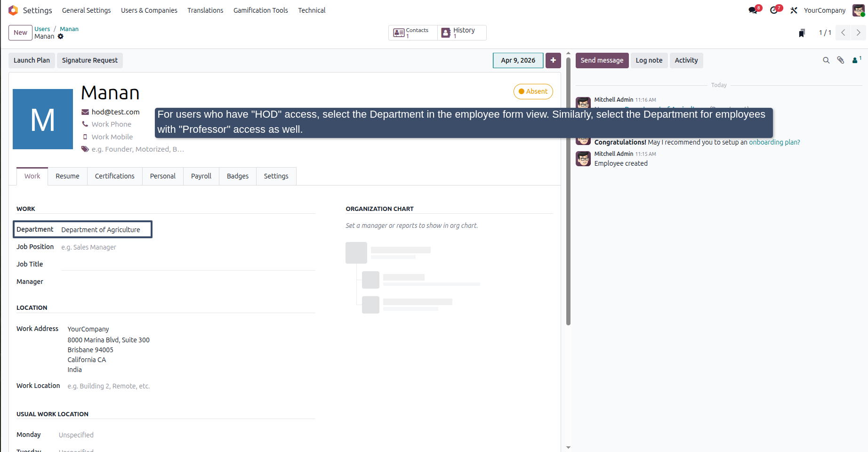Follow the onboarding plan link
868x452 pixels.
(774, 142)
